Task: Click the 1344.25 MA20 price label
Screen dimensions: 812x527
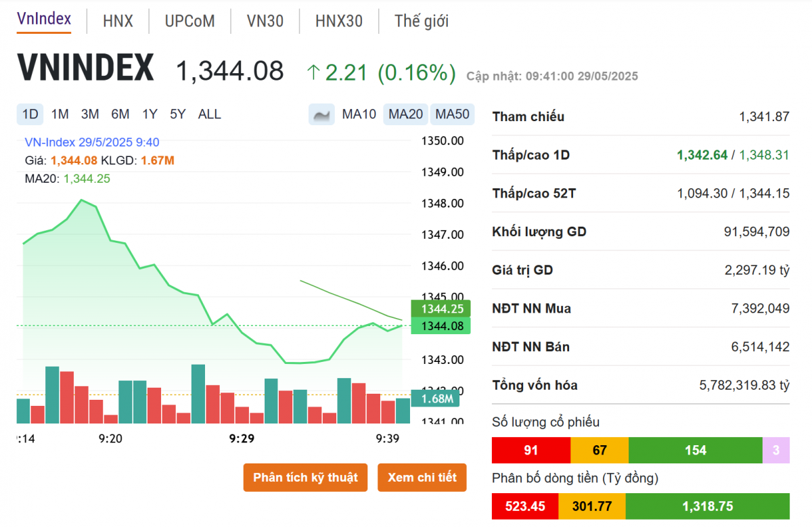Action: click(x=441, y=308)
